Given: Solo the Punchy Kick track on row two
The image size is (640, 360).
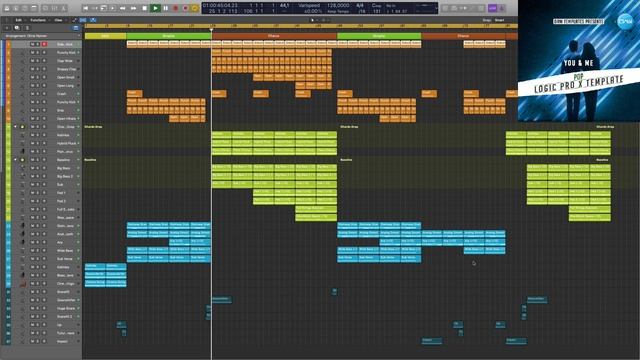Looking at the screenshot, I should click(38, 53).
